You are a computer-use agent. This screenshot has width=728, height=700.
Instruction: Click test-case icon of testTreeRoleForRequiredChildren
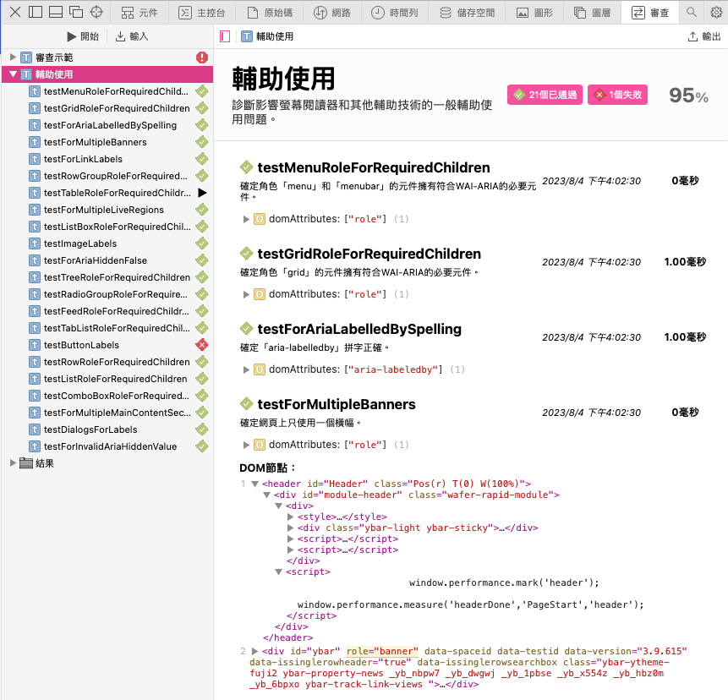click(x=35, y=277)
